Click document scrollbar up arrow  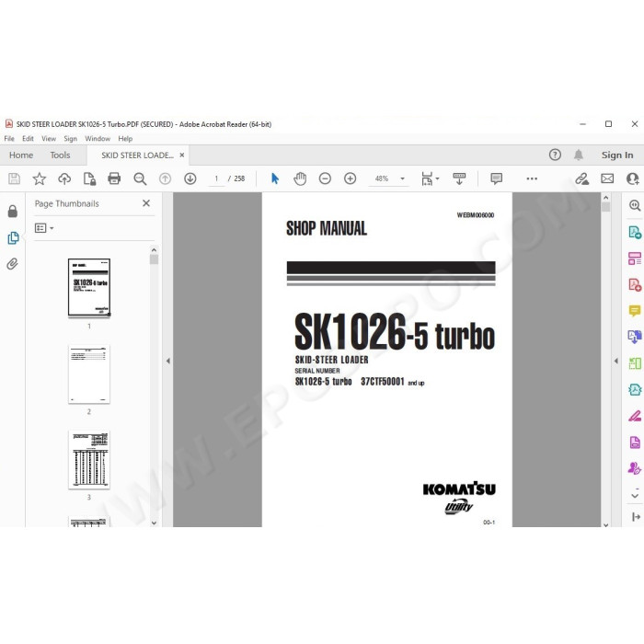click(605, 198)
